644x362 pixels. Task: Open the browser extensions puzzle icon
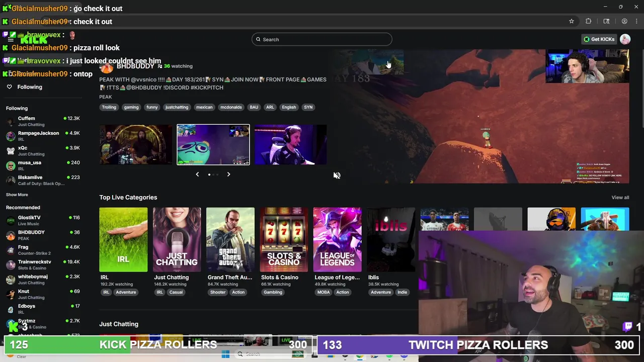tap(588, 21)
